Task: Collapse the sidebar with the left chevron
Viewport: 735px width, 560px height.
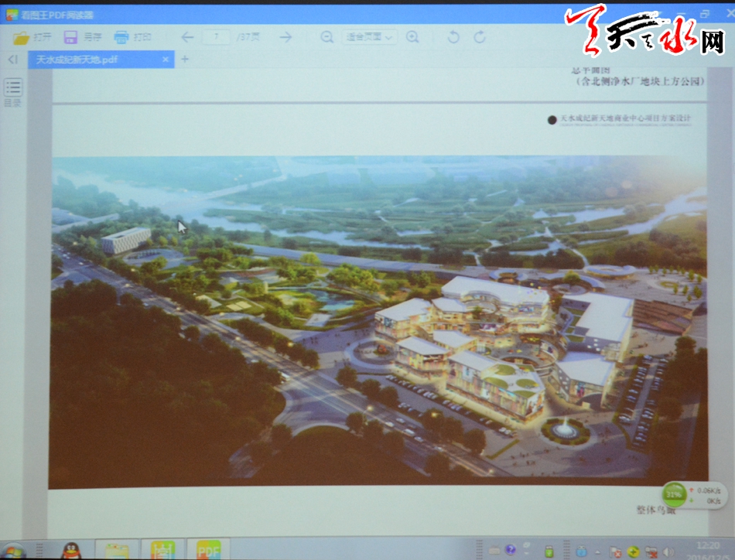Action: (12, 60)
